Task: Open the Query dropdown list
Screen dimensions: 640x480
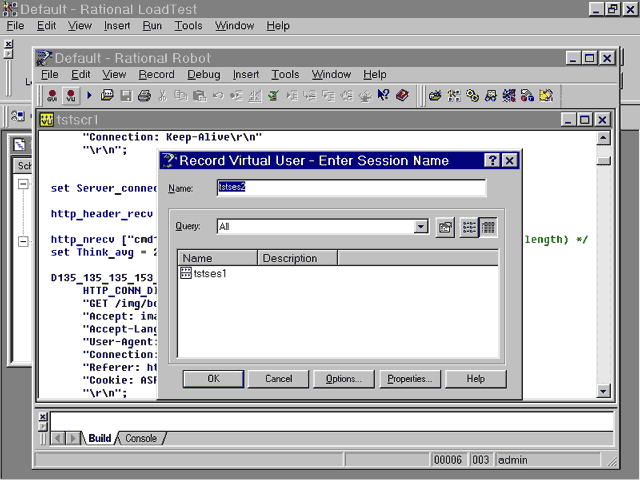Action: [x=420, y=227]
